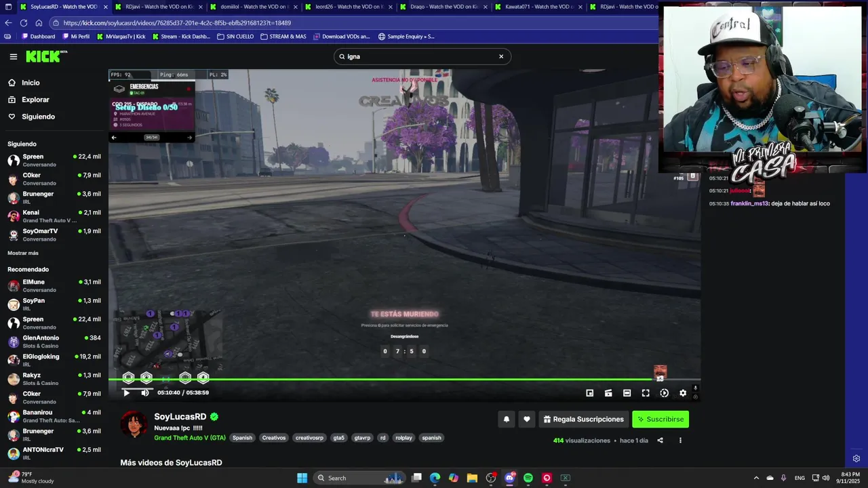Image resolution: width=868 pixels, height=488 pixels.
Task: Open GlenAntonio recommended channel
Action: point(54,342)
